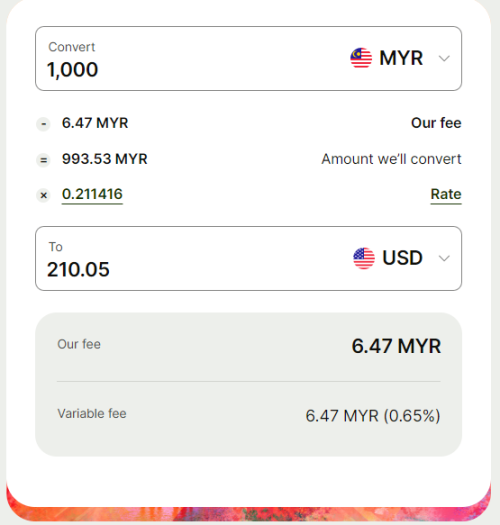This screenshot has width=500, height=525.
Task: Click the large 6.47 MYR fee total
Action: (396, 346)
